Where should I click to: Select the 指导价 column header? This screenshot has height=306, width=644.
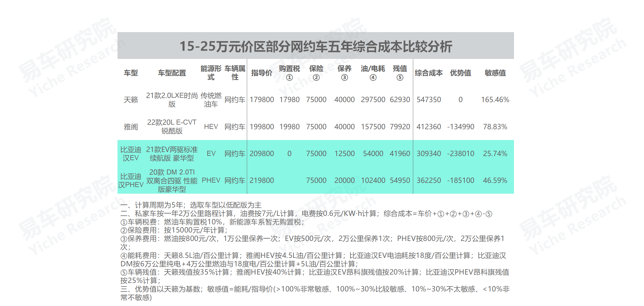point(262,73)
